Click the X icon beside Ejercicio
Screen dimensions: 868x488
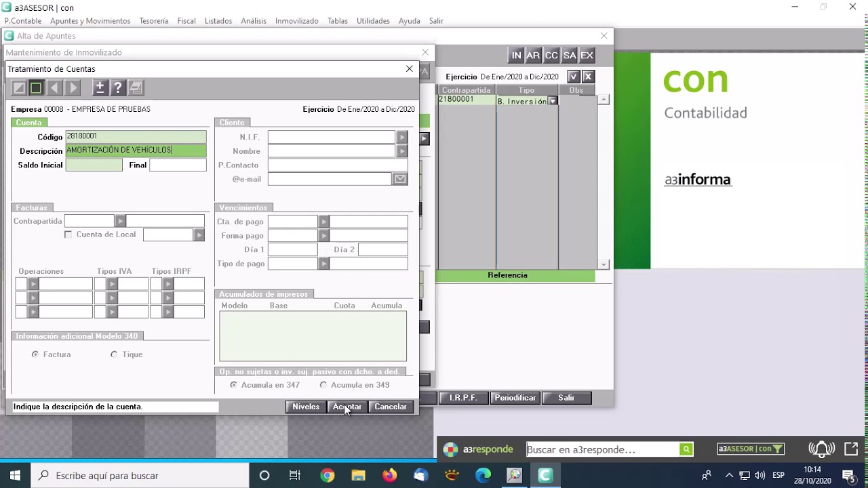pos(589,77)
